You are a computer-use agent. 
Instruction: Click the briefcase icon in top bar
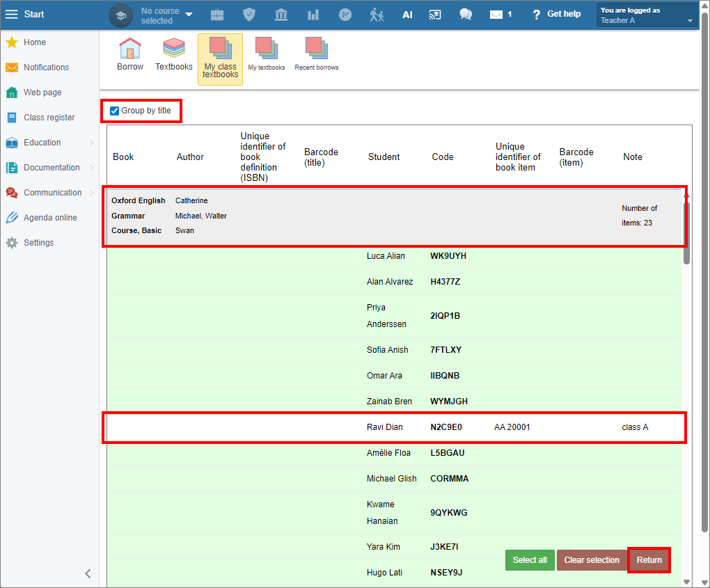[x=217, y=15]
